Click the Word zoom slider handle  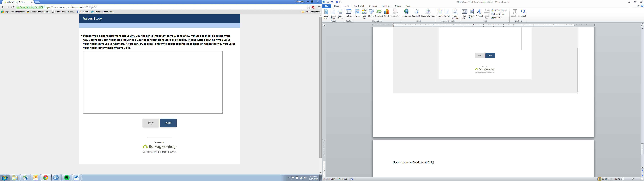(633, 179)
